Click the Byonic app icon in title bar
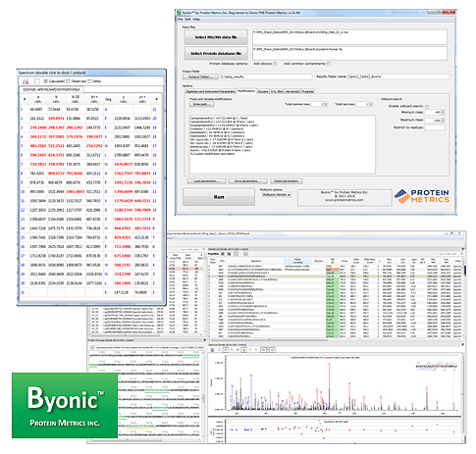 coord(179,13)
